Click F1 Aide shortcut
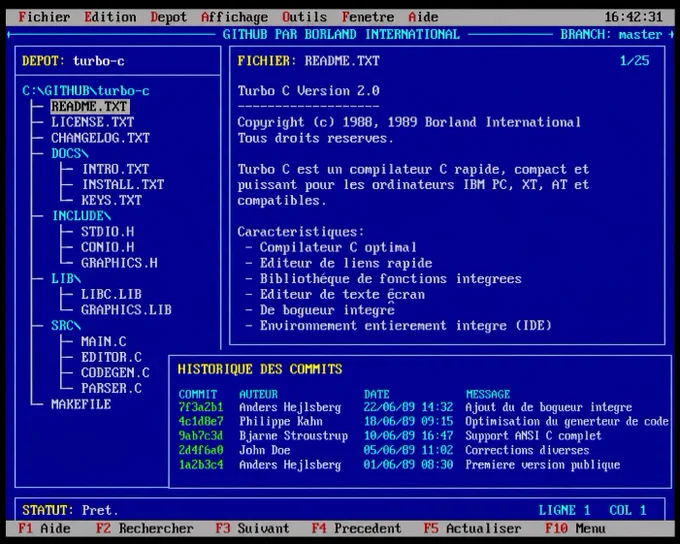680x544 pixels. tap(44, 528)
